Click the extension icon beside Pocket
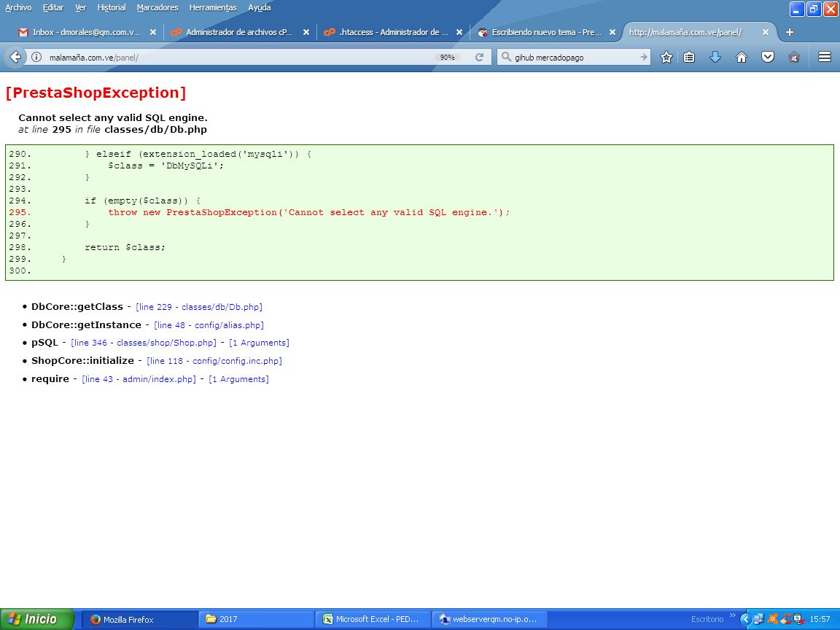The width and height of the screenshot is (840, 630). point(794,57)
